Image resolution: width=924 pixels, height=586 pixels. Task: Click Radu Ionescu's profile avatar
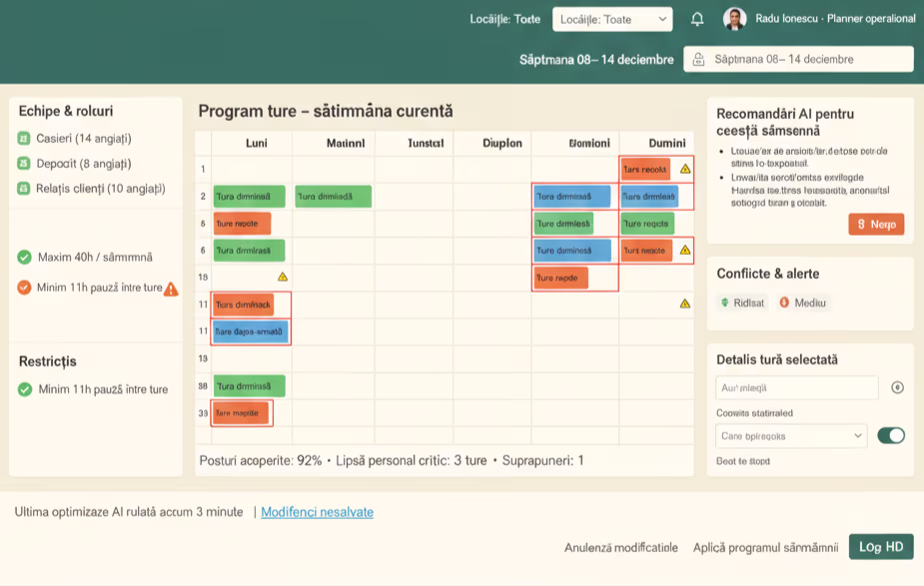tap(734, 19)
